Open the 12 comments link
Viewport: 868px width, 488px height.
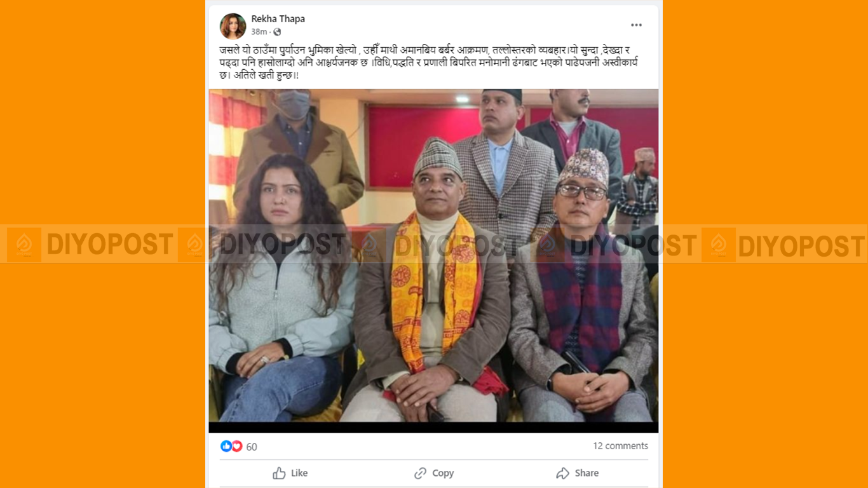620,446
